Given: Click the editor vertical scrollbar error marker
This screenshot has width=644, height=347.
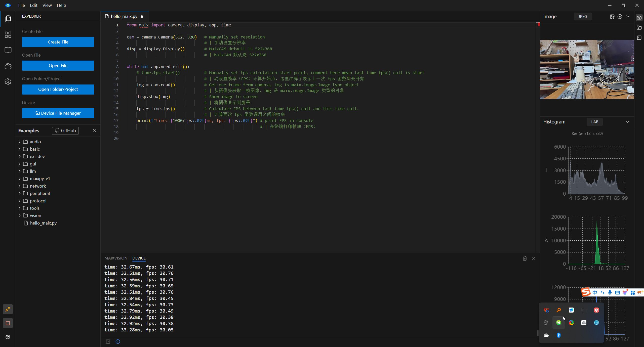Looking at the screenshot, I should [538, 24].
